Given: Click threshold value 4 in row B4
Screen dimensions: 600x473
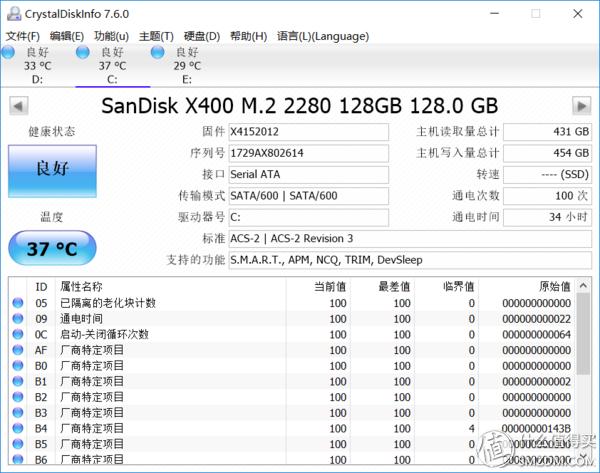Looking at the screenshot, I should point(471,429).
